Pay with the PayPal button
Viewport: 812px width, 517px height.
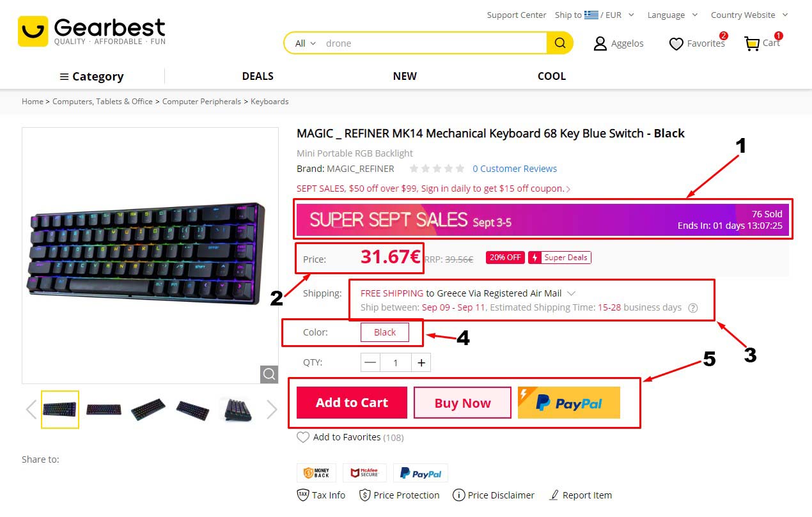(569, 403)
